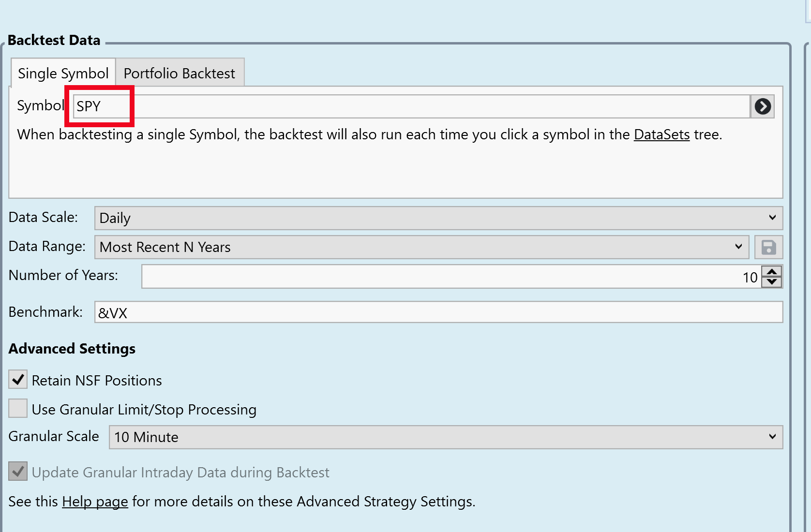Enable Use Granular Limit/Stop Processing
Screen dimensions: 811x532
(x=18, y=409)
